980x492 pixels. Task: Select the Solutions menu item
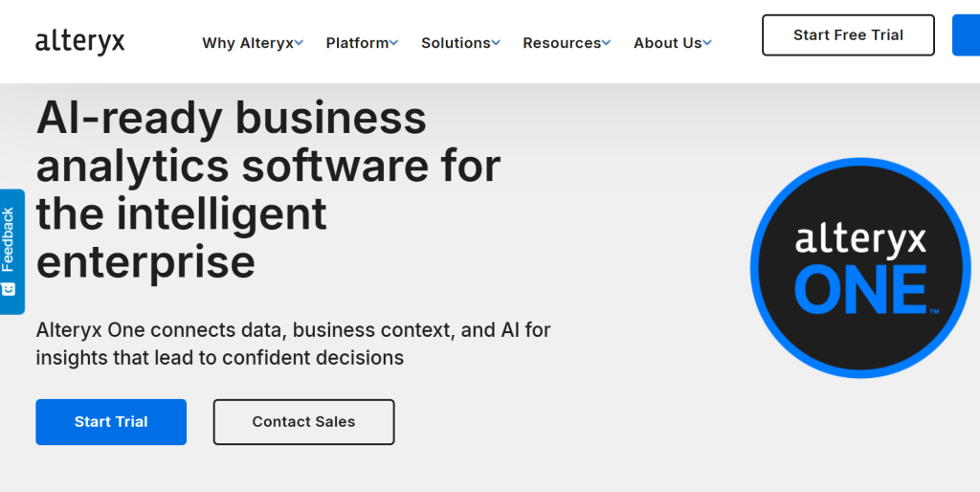[x=456, y=43]
